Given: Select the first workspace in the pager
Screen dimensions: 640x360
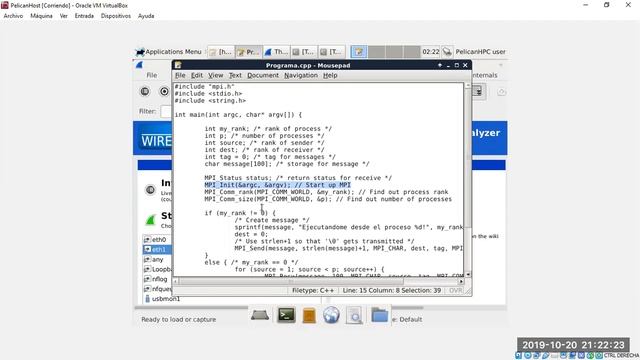Looking at the screenshot, I should (x=359, y=52).
